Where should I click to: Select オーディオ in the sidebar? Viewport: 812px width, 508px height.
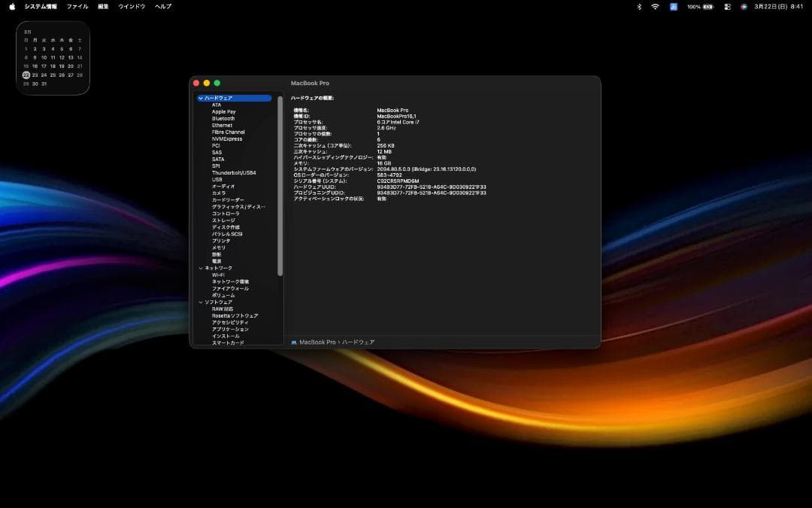click(223, 186)
